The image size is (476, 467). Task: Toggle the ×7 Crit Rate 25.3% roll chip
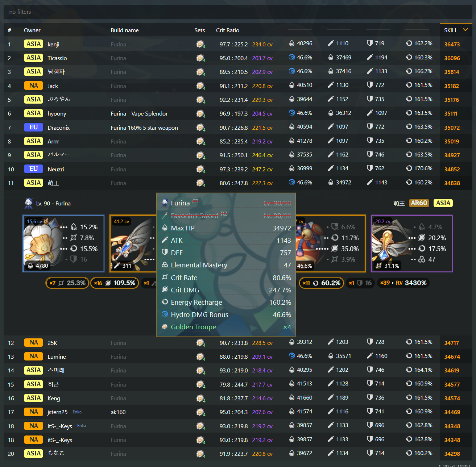coord(67,283)
